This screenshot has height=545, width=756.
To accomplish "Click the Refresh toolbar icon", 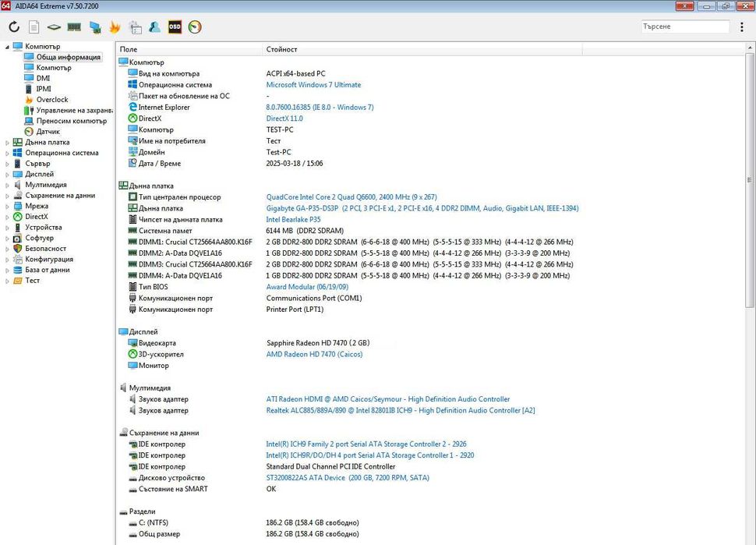I will [x=14, y=27].
